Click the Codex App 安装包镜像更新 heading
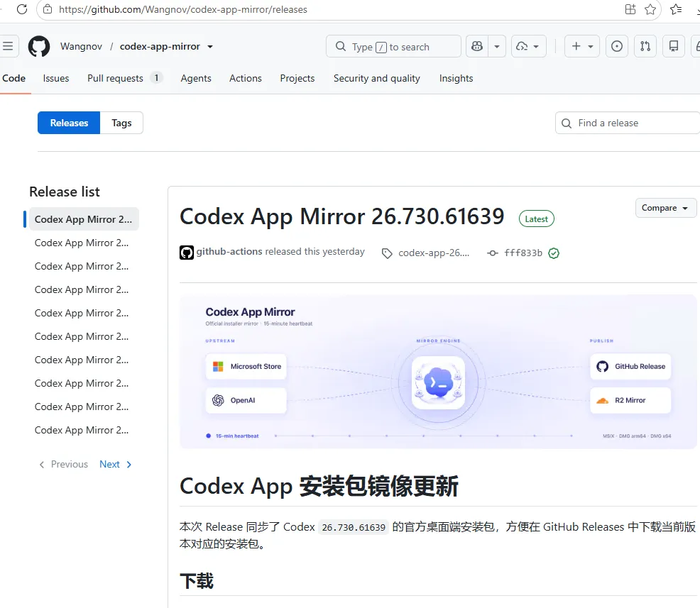The height and width of the screenshot is (608, 700). point(319,486)
